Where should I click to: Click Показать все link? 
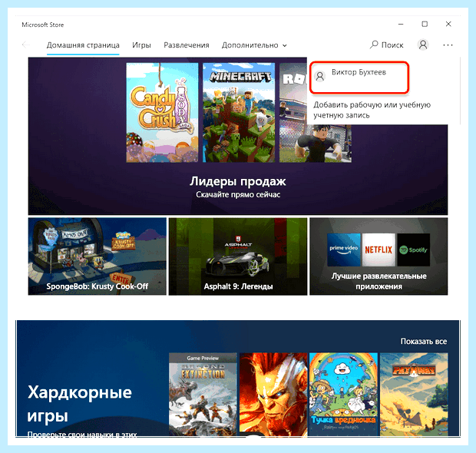pyautogui.click(x=424, y=341)
